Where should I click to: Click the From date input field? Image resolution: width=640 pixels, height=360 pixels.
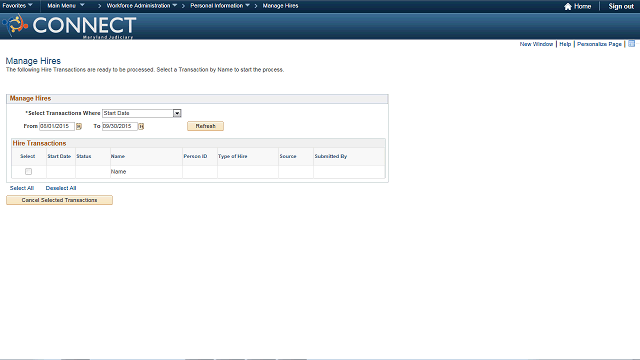(x=57, y=126)
